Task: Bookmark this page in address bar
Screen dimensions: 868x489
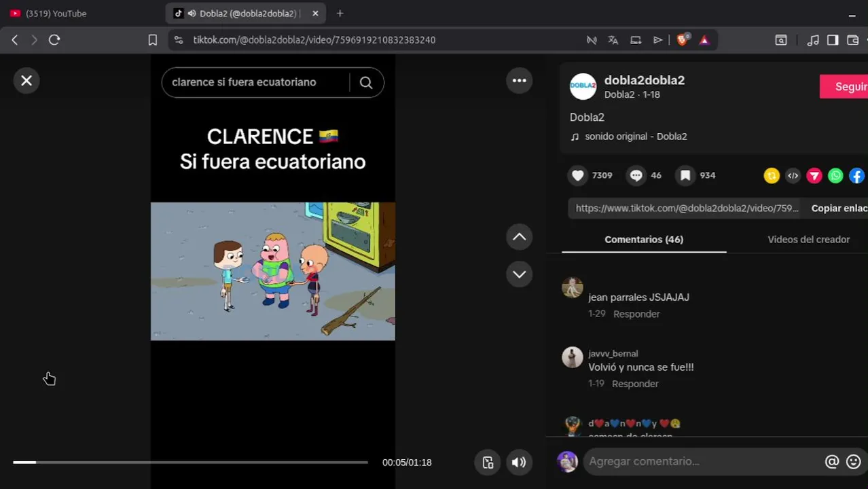Action: (153, 40)
